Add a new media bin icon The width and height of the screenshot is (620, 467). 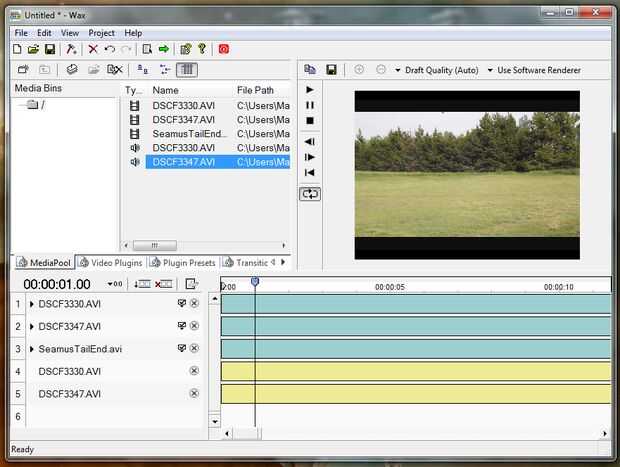pyautogui.click(x=23, y=70)
